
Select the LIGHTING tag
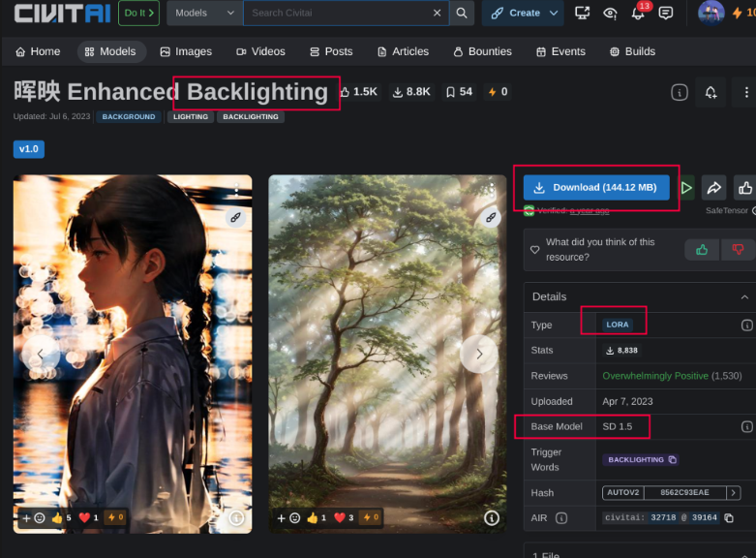click(x=191, y=117)
